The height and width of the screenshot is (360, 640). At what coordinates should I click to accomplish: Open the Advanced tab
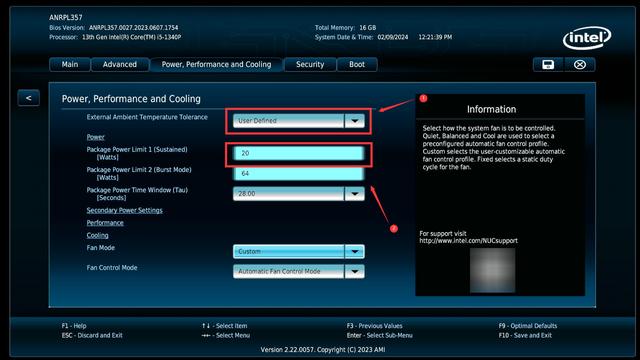[x=120, y=64]
